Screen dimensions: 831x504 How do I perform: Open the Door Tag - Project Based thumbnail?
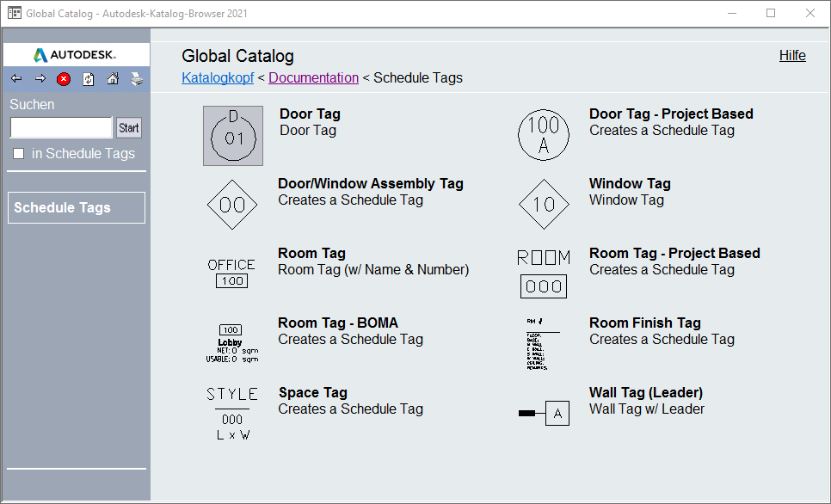(x=544, y=135)
